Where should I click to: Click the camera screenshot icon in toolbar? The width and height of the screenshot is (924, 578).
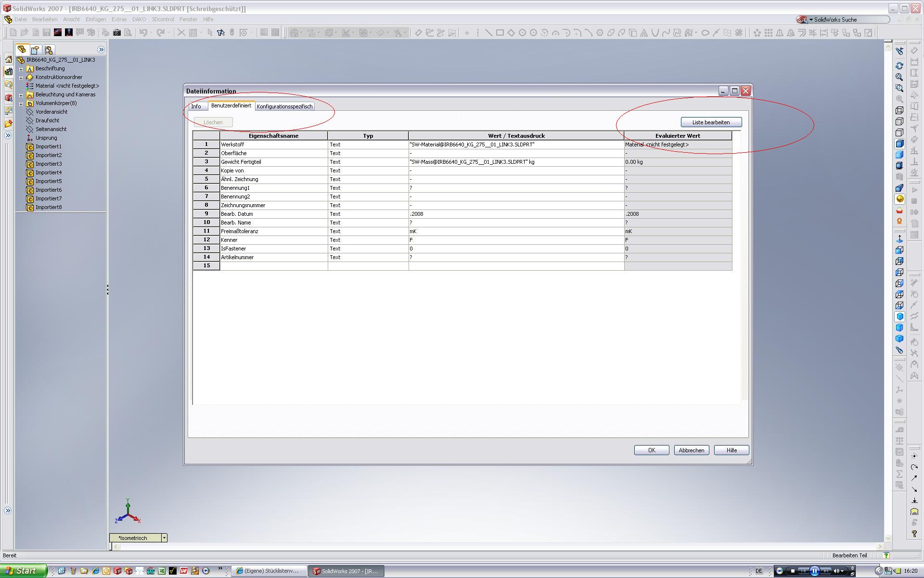tap(116, 33)
